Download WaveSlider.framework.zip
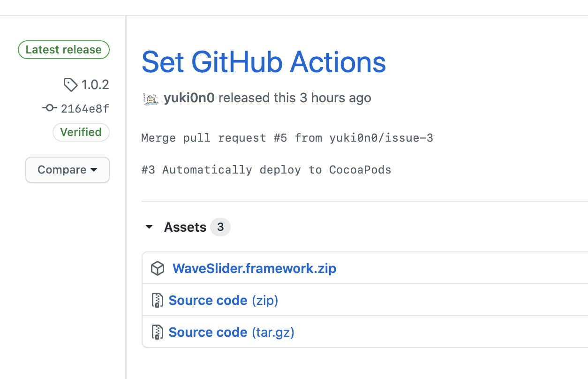 tap(254, 269)
